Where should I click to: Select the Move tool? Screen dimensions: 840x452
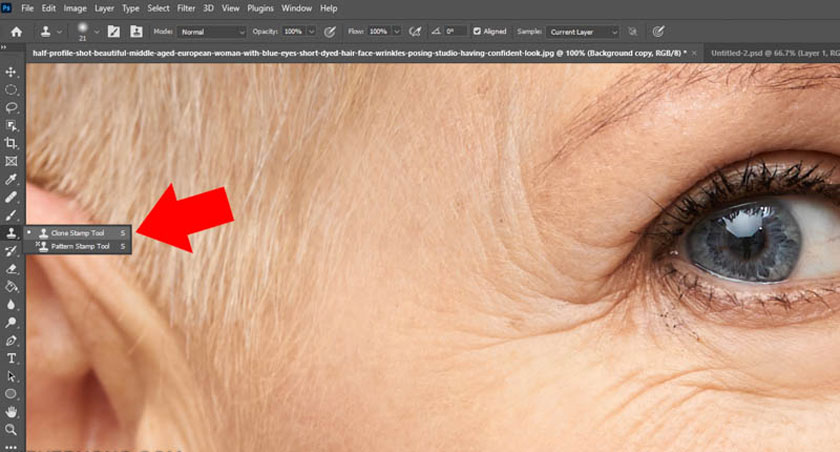pyautogui.click(x=12, y=73)
